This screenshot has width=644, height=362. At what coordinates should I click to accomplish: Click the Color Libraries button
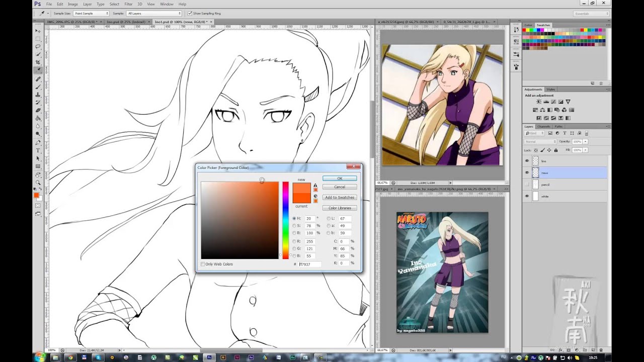[x=340, y=208]
